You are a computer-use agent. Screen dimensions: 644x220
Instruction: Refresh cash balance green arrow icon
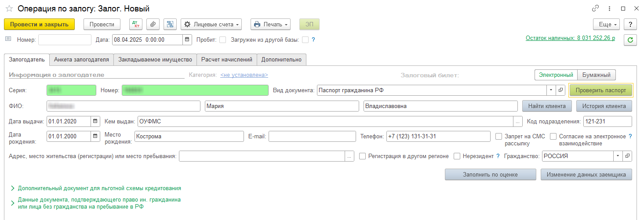point(630,40)
